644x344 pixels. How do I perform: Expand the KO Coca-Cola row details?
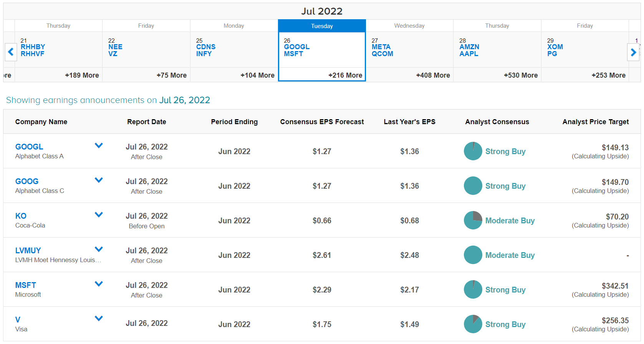click(99, 214)
